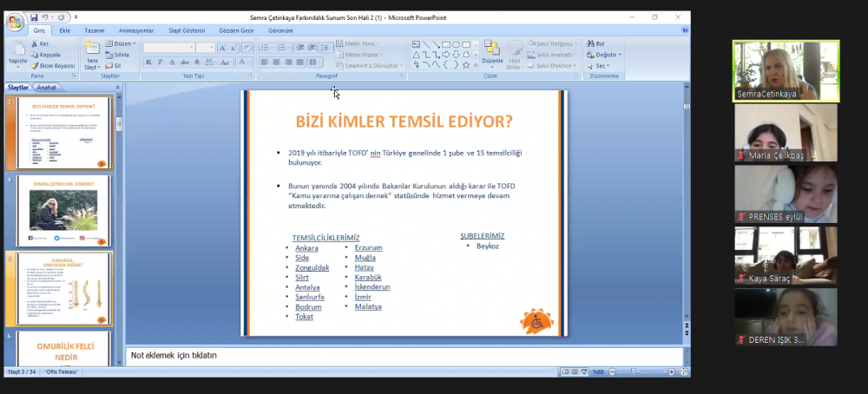Insert a right arrow shape
868x394 pixels.
pyautogui.click(x=445, y=55)
